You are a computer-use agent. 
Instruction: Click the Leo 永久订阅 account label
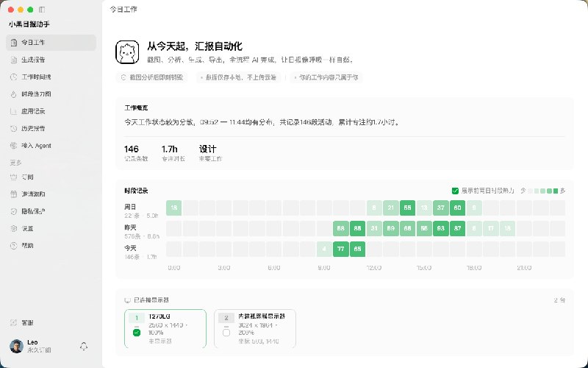coord(39,346)
